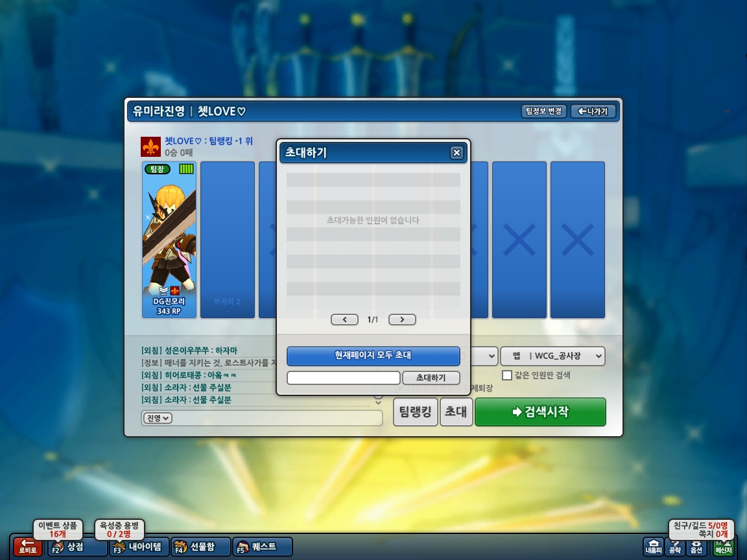This screenshot has height=560, width=747.
Task: Open the 공략 help icon
Action: (675, 546)
